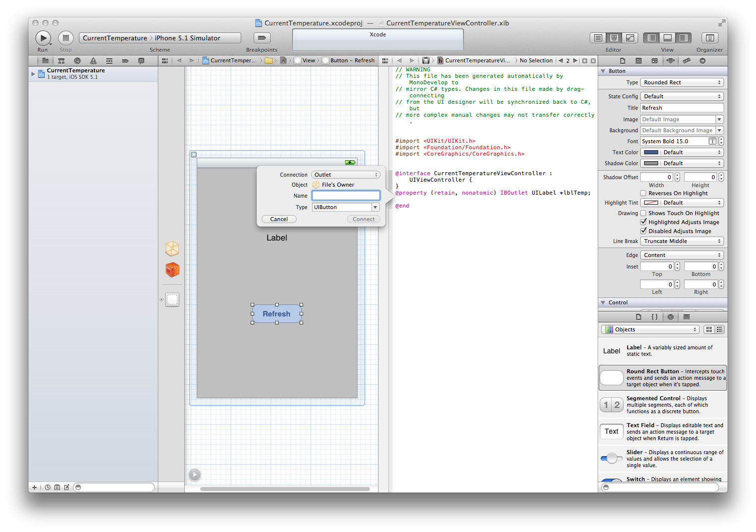Select the Assistant editor mode

tap(614, 38)
